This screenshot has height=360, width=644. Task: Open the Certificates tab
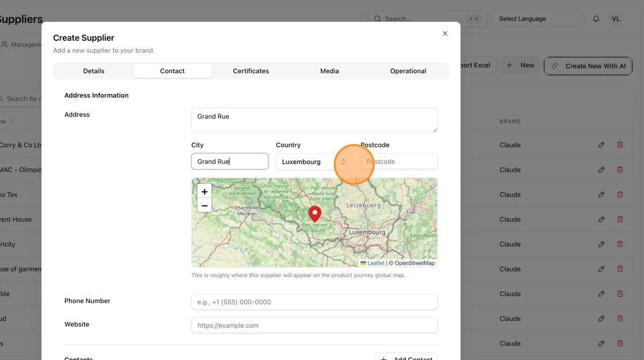click(251, 71)
